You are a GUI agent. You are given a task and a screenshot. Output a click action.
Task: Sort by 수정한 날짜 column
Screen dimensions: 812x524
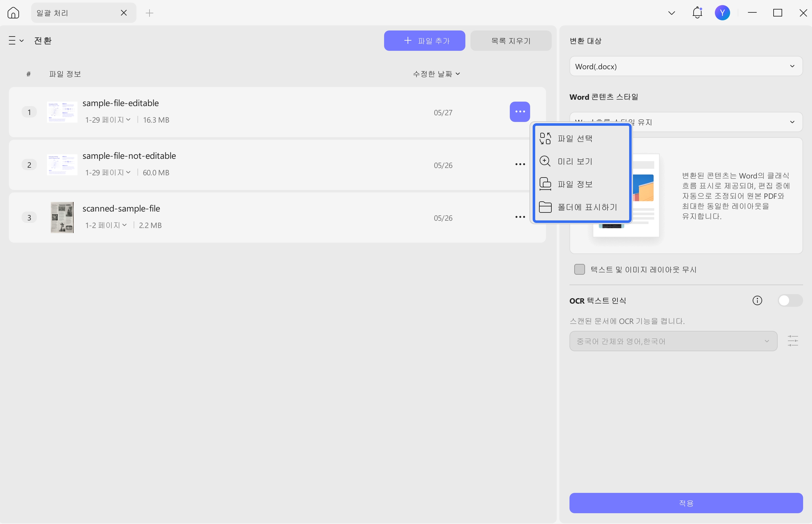coord(436,74)
